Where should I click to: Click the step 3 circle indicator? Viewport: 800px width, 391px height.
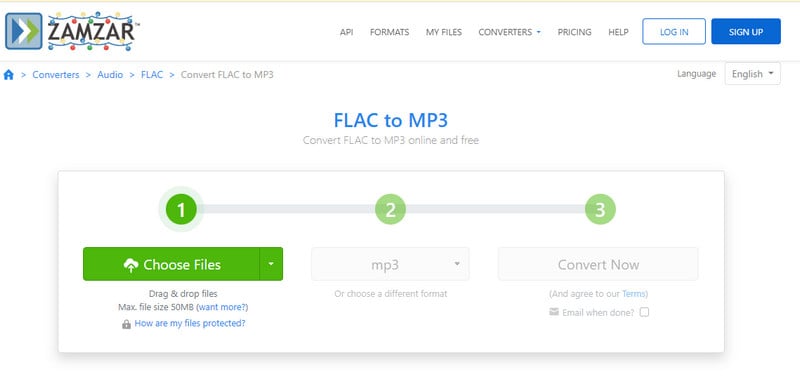[600, 210]
